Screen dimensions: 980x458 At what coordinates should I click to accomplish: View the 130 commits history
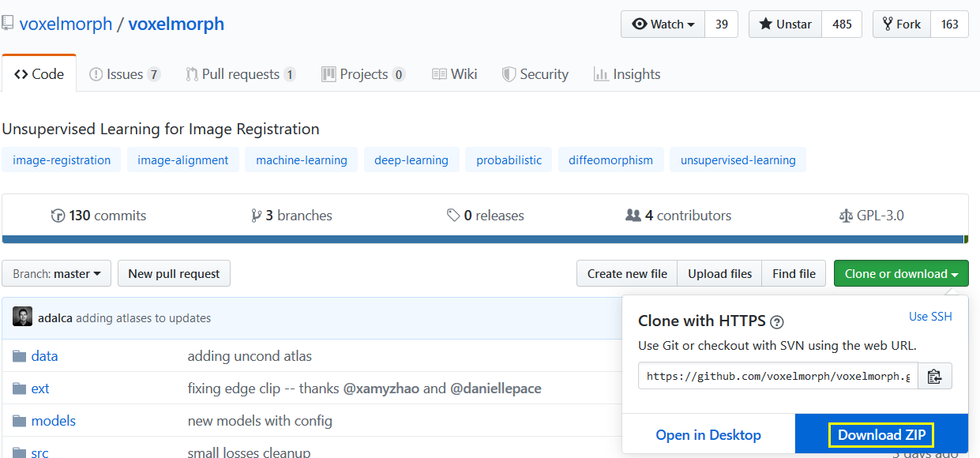pos(99,216)
